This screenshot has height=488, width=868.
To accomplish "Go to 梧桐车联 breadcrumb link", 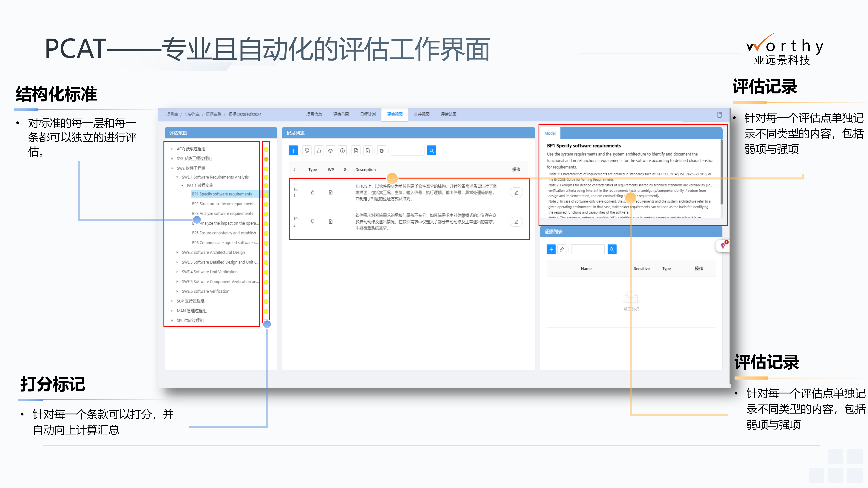I will [214, 115].
